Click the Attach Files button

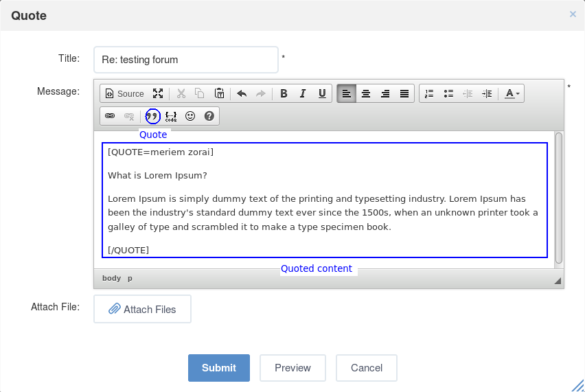pos(143,309)
